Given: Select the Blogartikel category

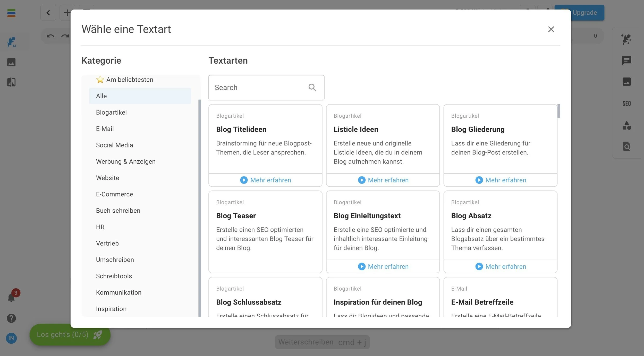Looking at the screenshot, I should [x=111, y=112].
